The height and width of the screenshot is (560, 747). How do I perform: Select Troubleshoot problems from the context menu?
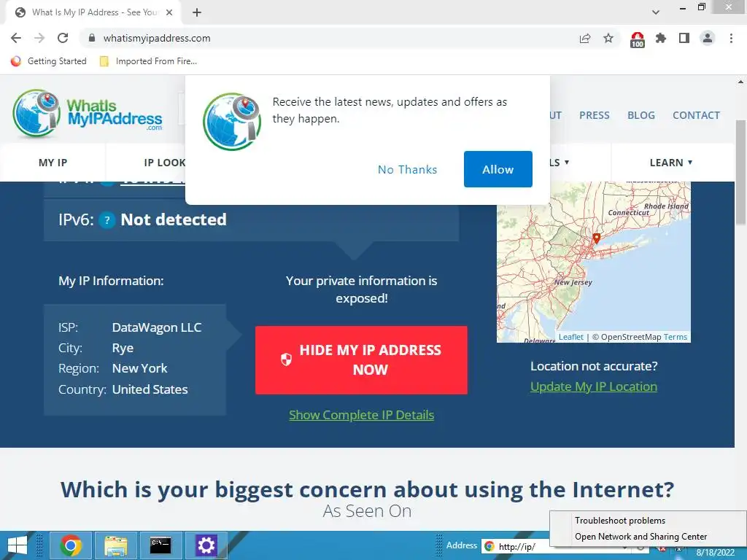(x=648, y=521)
